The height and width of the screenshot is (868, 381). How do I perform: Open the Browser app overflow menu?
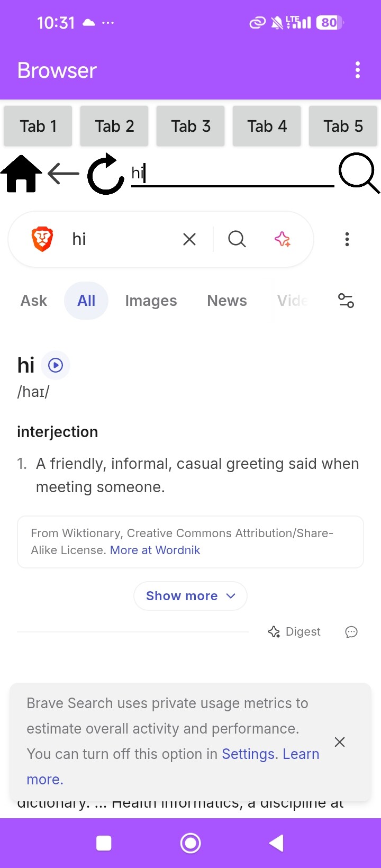point(358,70)
